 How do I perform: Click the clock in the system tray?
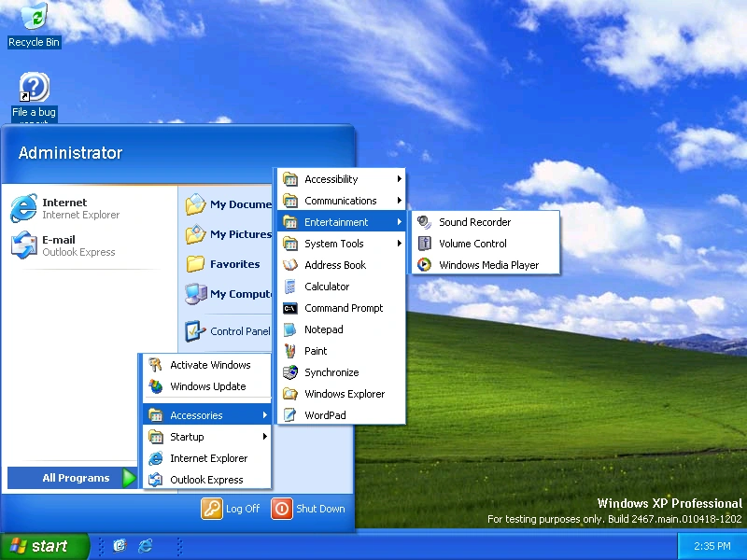(x=712, y=545)
